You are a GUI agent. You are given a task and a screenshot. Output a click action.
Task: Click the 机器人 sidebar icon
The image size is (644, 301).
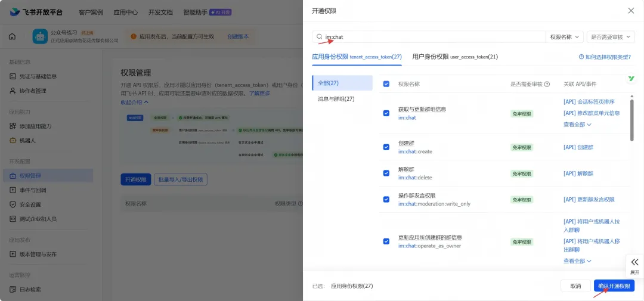(x=13, y=141)
